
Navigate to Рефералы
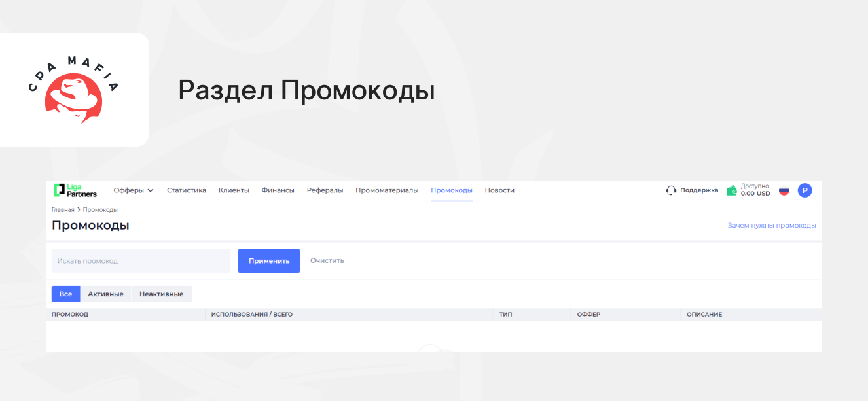coord(325,190)
